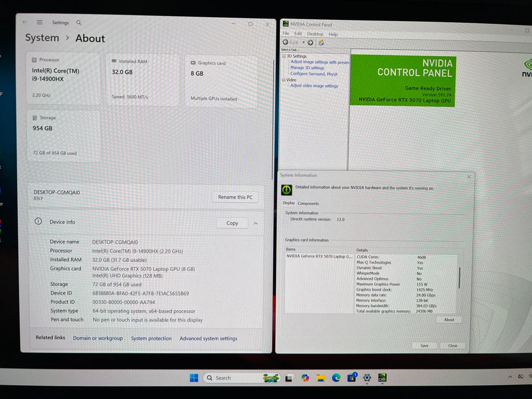
Task: Click Close in the System Information dialog
Action: [453, 345]
